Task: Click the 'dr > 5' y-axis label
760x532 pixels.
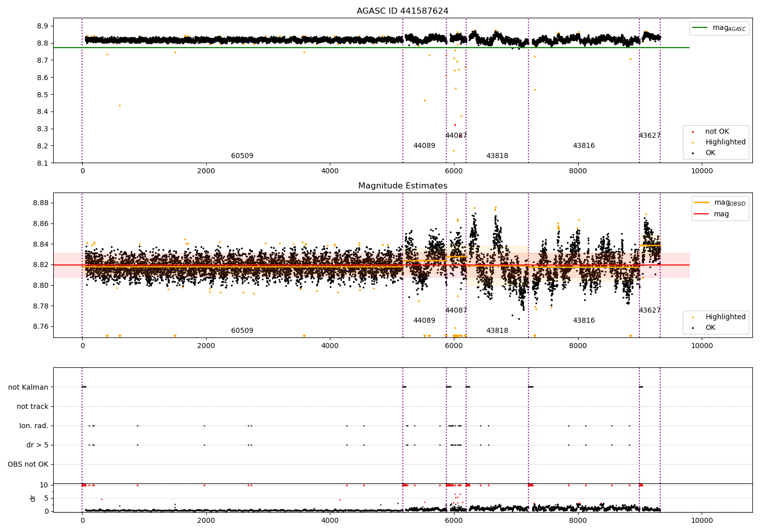Action: (x=37, y=445)
